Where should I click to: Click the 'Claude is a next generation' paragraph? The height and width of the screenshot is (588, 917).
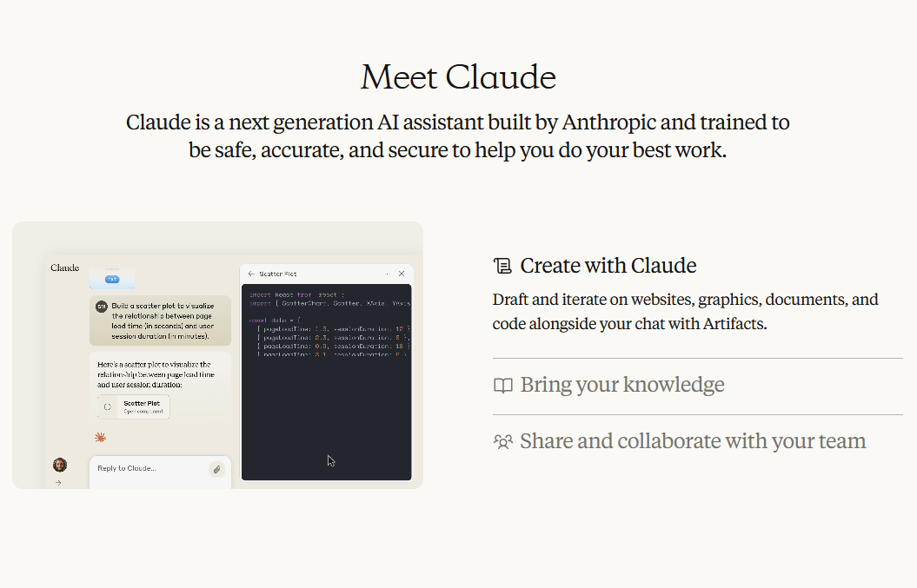tap(458, 136)
